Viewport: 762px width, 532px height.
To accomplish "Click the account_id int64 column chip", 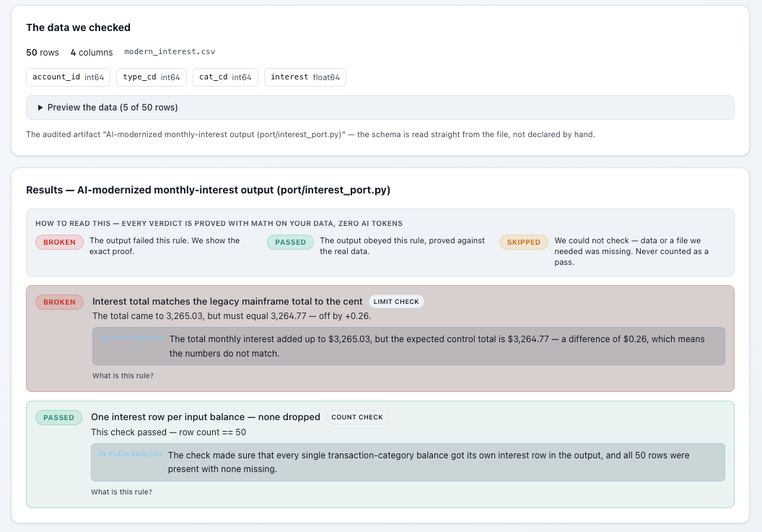I will (x=68, y=77).
